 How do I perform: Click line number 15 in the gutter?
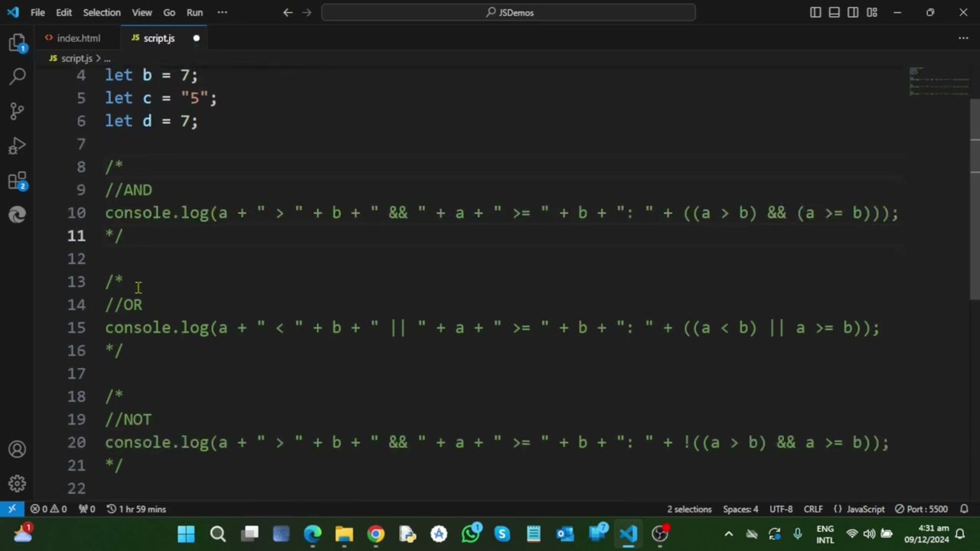pos(77,328)
